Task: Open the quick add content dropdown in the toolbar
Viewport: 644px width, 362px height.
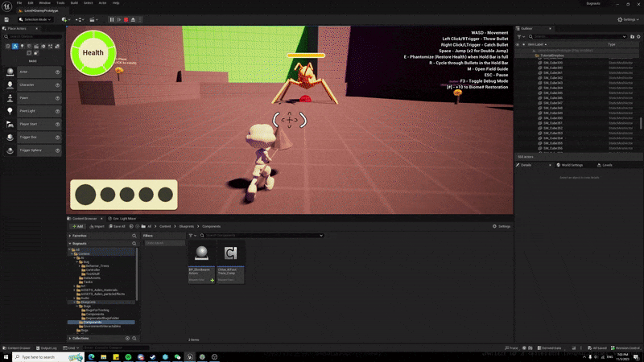Action: point(66,19)
